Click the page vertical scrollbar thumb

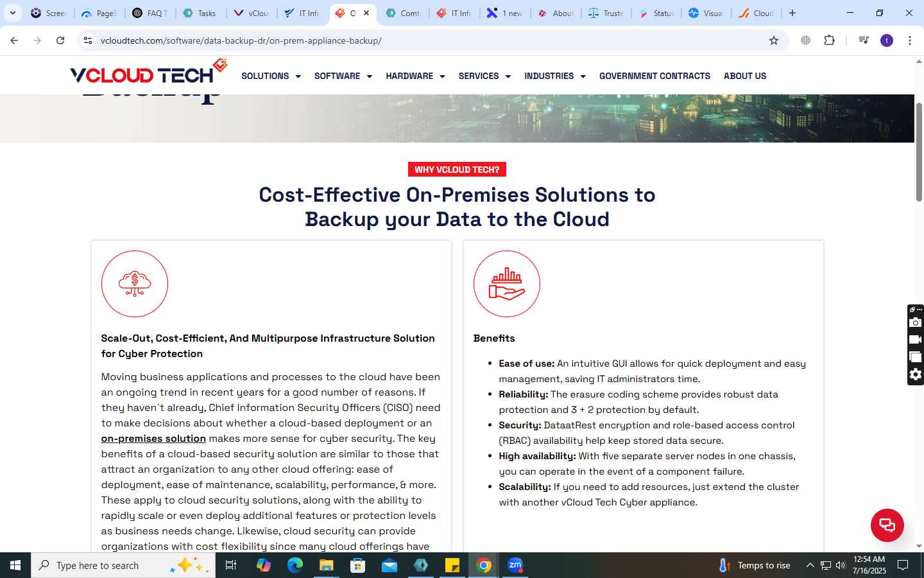(x=919, y=152)
